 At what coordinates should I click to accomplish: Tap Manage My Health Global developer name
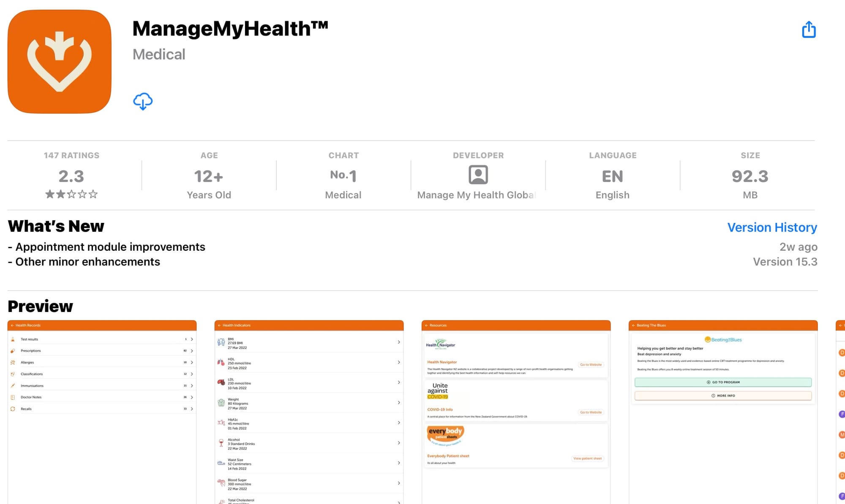tap(477, 195)
